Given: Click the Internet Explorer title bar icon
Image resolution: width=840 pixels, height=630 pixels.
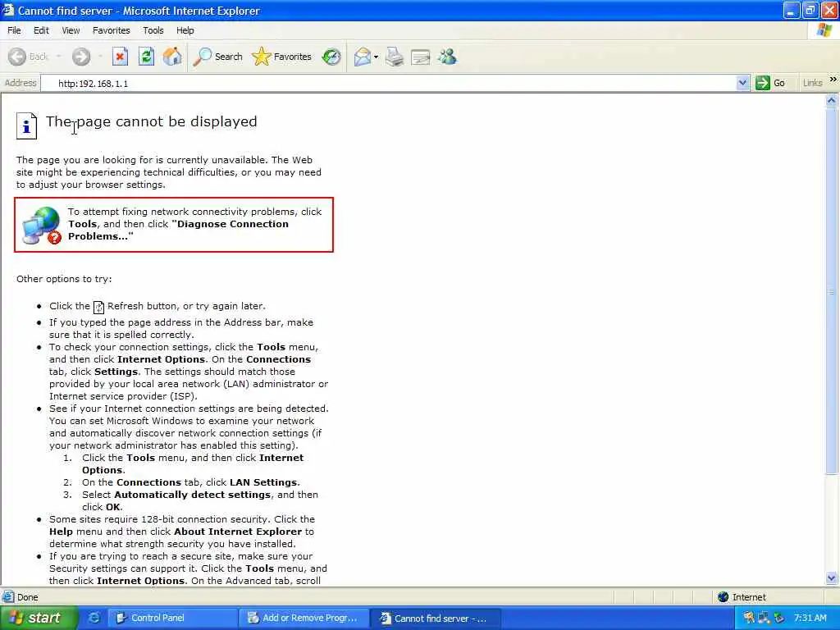Looking at the screenshot, I should (x=8, y=10).
